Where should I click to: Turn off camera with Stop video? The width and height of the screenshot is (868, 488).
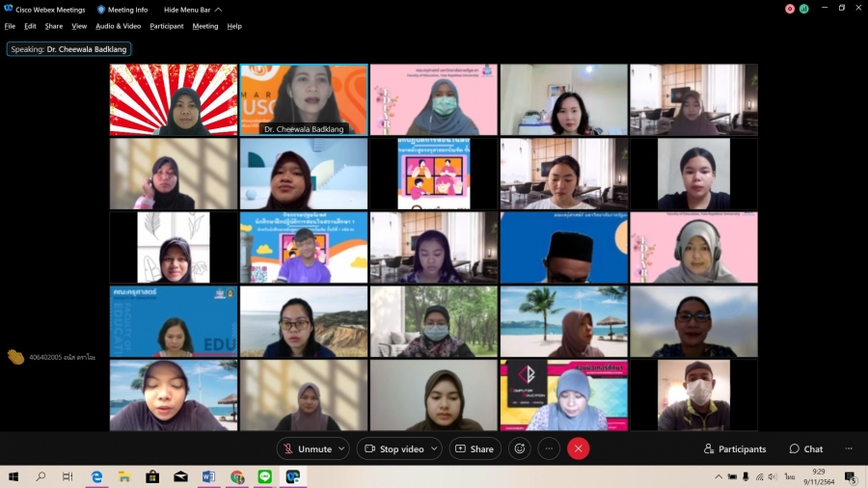[393, 448]
